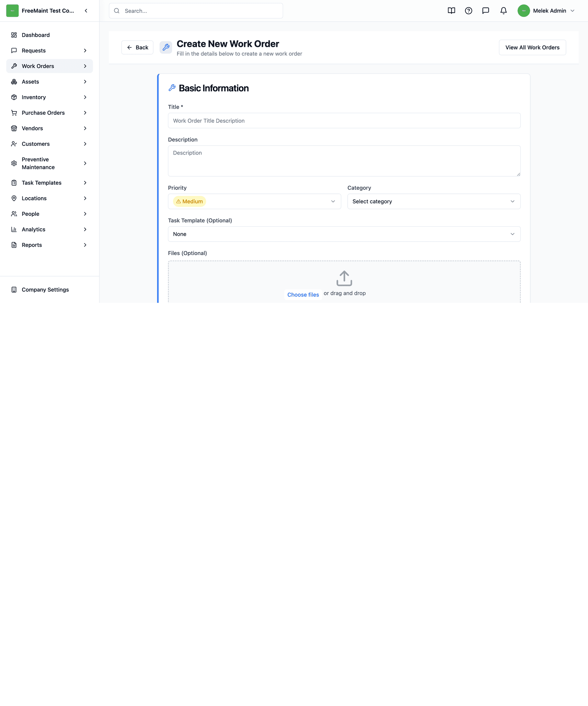Click the Medium priority badge
588x706 pixels.
tap(189, 201)
